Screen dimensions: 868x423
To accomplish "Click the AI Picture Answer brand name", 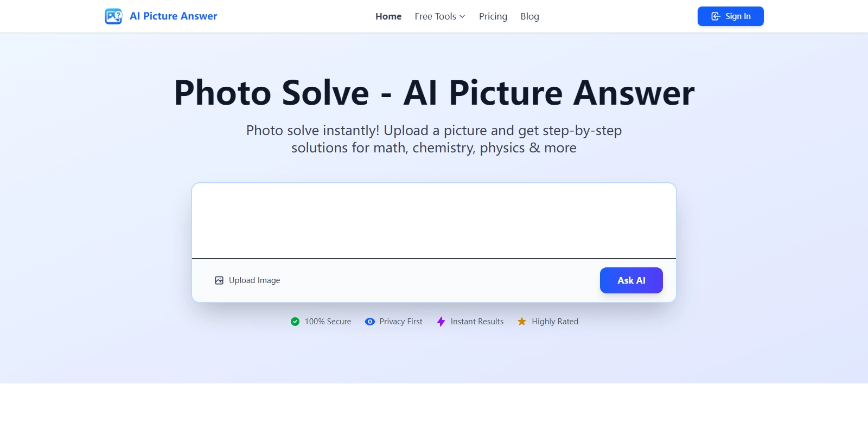I will pyautogui.click(x=173, y=16).
